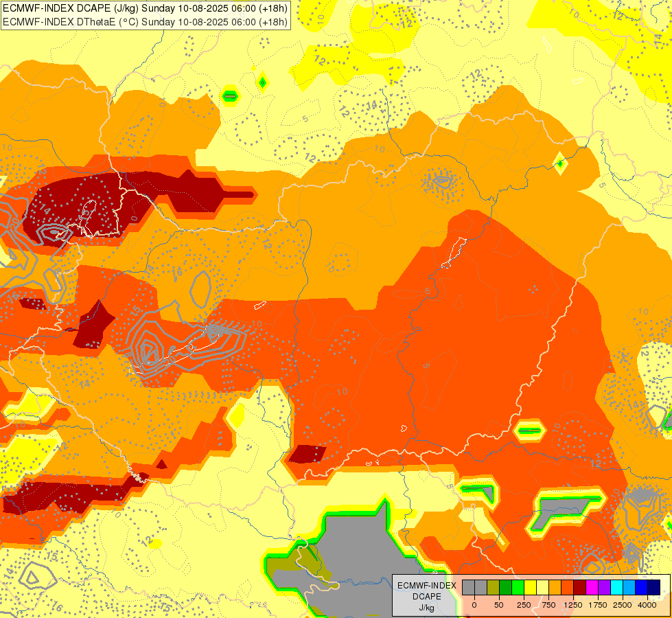The image size is (672, 618).
Task: Click the '0' legend tick label
Action: point(474,605)
